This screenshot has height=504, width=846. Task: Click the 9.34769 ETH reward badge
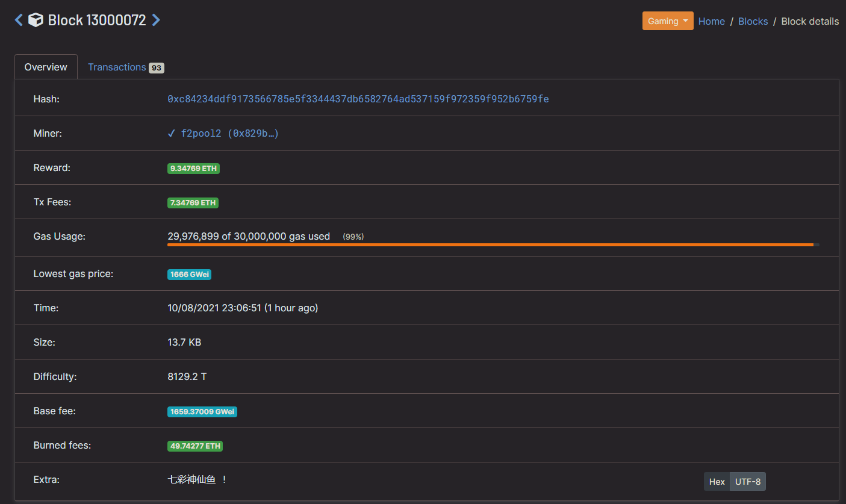tap(193, 169)
